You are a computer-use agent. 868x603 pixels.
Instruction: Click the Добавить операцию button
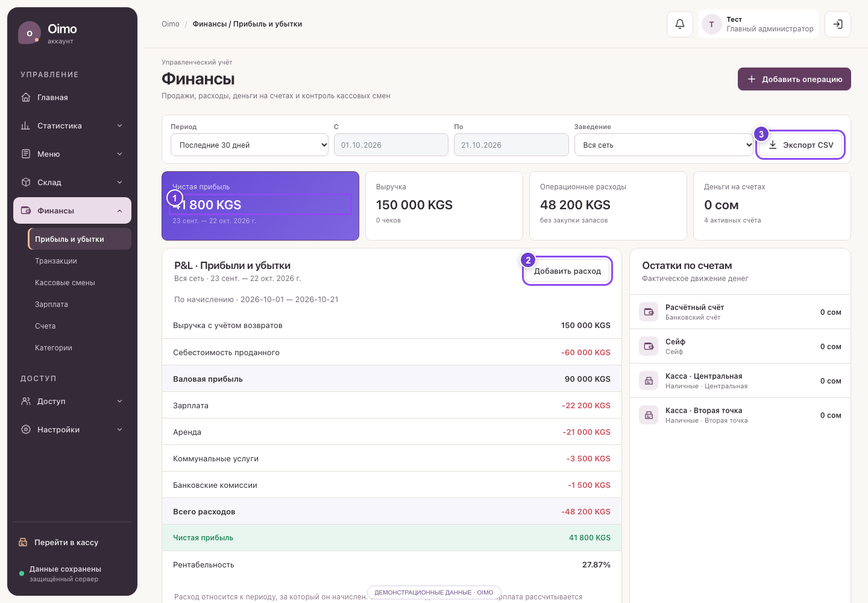[794, 79]
